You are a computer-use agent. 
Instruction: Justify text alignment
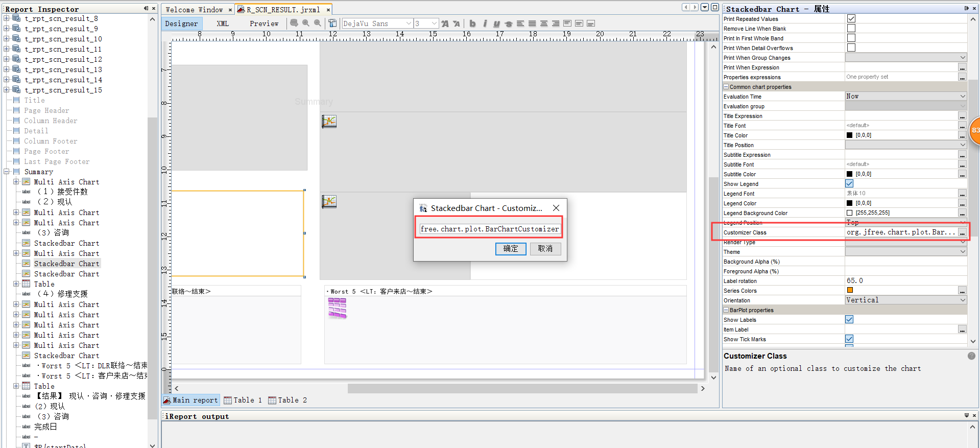(532, 23)
